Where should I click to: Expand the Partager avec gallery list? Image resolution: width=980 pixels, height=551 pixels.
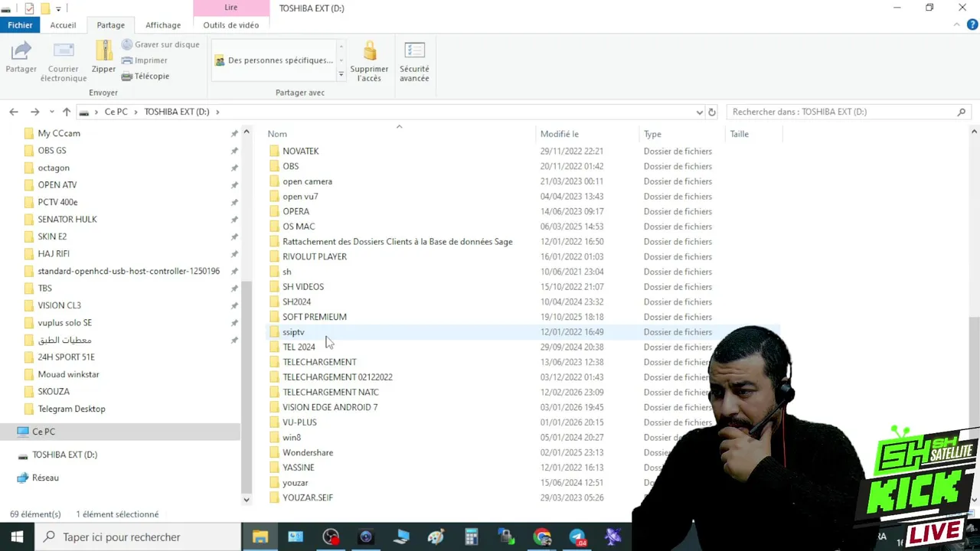click(x=341, y=74)
